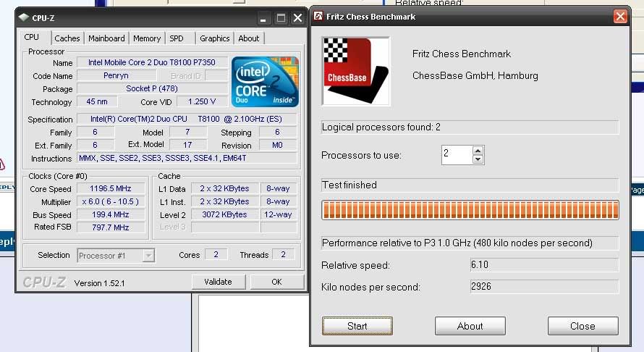Click the Level 2 12-way associativity value
644x352 pixels.
(278, 214)
